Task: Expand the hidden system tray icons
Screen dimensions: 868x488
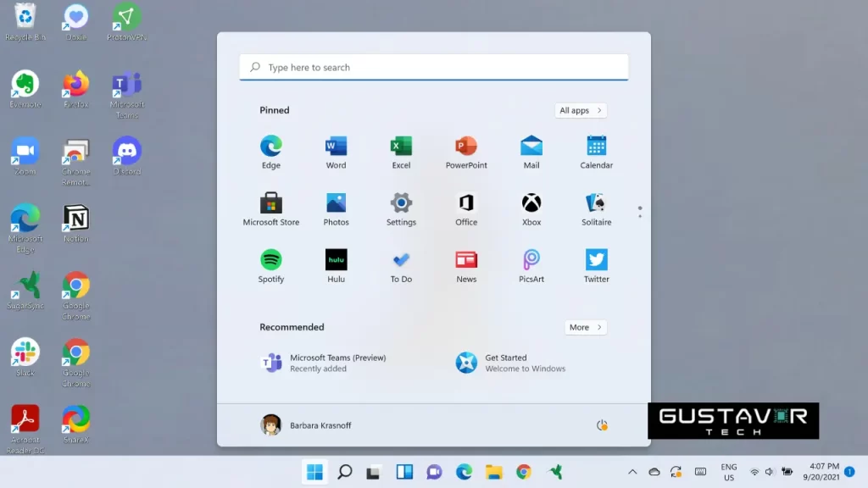Action: point(632,472)
